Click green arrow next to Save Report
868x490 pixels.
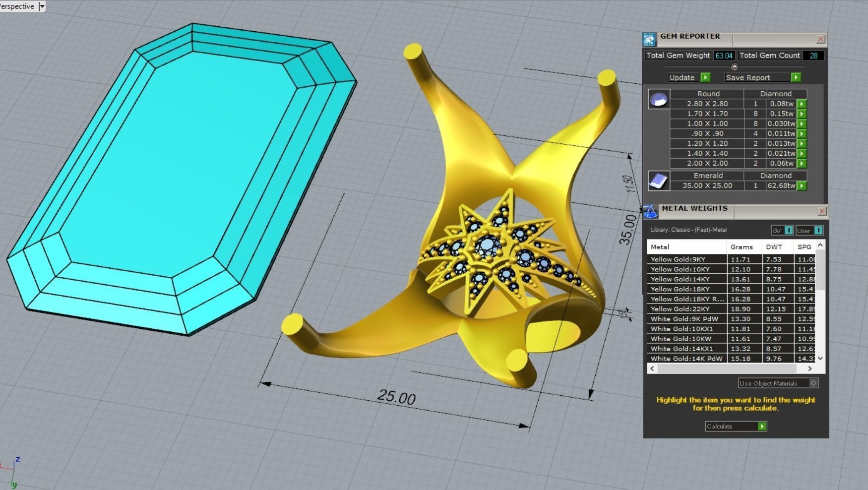[x=796, y=77]
